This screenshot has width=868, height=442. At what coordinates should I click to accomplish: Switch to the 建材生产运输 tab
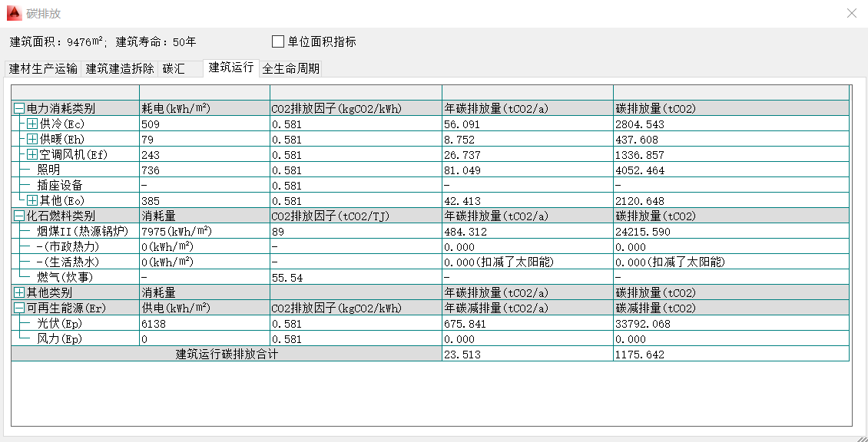point(43,68)
